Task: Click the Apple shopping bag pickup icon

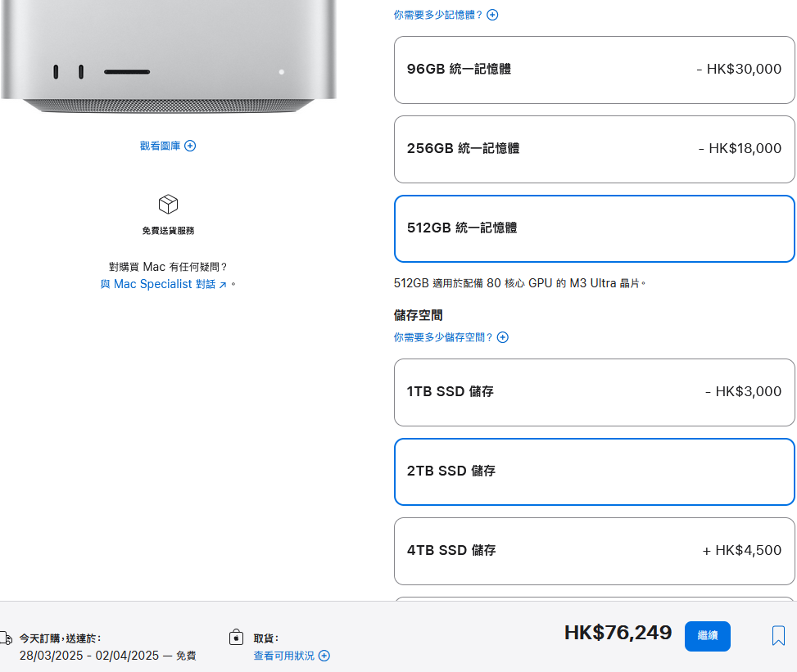Action: (x=237, y=637)
